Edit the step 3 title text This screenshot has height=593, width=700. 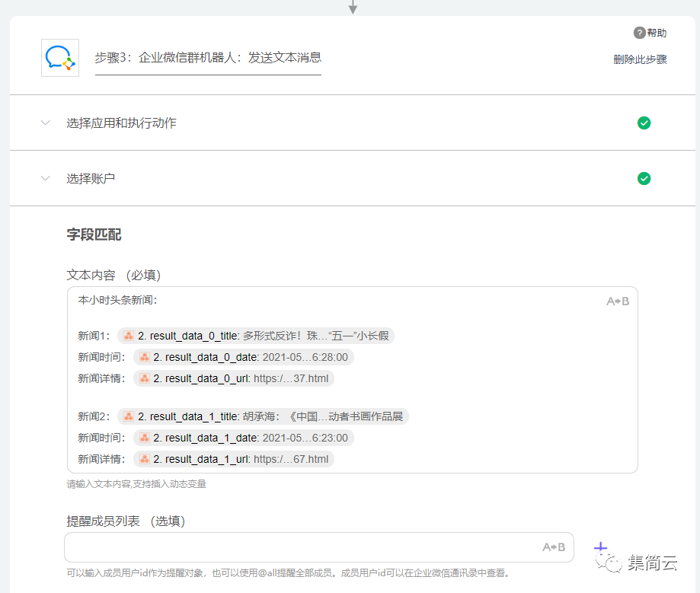click(x=208, y=58)
